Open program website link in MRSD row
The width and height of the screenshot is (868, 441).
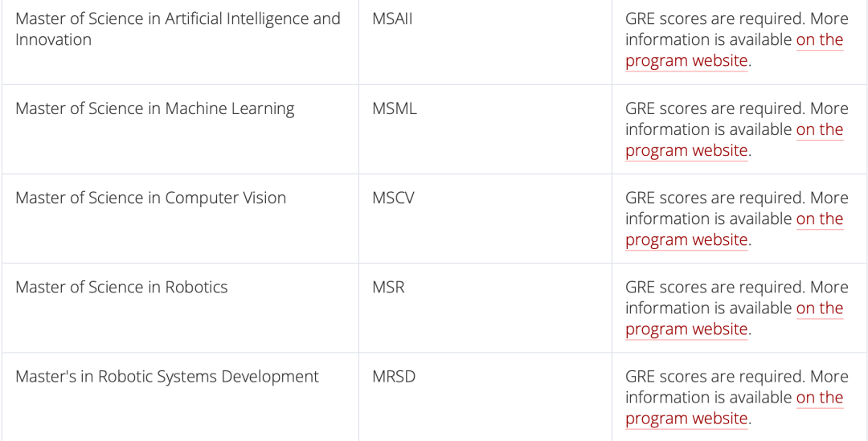point(686,419)
